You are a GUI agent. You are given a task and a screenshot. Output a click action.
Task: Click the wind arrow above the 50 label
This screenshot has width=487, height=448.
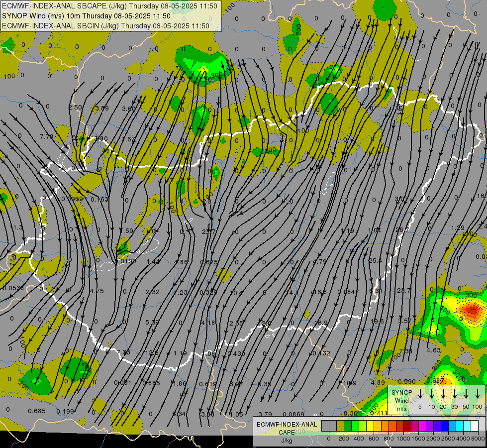pos(466,394)
